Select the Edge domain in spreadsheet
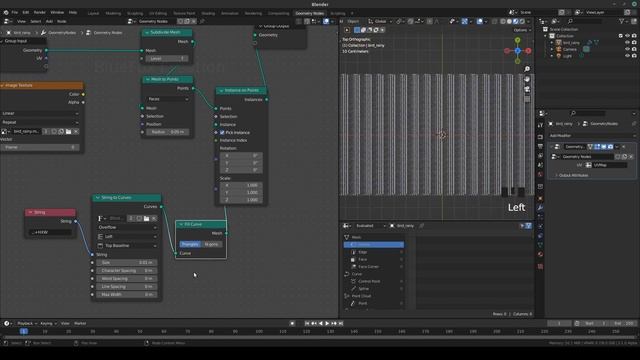The height and width of the screenshot is (360, 640). tap(374, 252)
